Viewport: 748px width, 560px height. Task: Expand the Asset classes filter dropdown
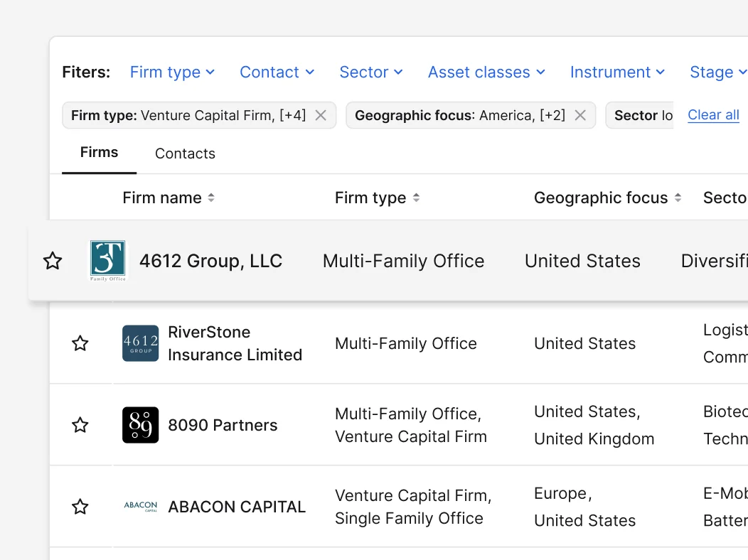[x=486, y=72]
